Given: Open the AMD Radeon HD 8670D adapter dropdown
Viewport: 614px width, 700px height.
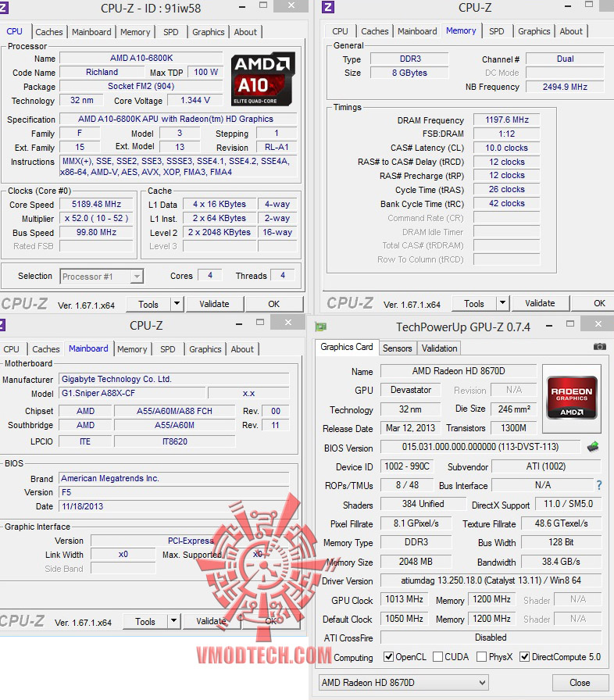Looking at the screenshot, I should [403, 683].
